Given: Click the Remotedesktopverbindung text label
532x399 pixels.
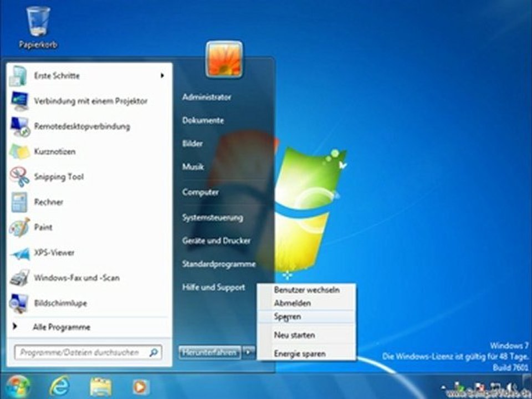Looking at the screenshot, I should tap(82, 126).
